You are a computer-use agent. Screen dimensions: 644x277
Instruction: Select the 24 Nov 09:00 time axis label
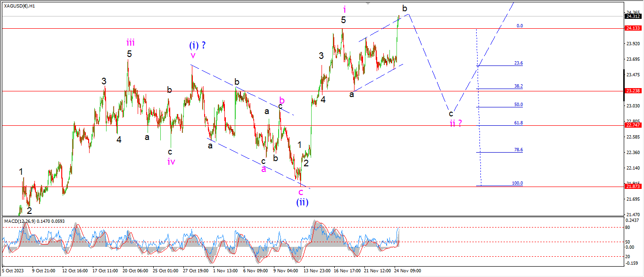[407, 271]
